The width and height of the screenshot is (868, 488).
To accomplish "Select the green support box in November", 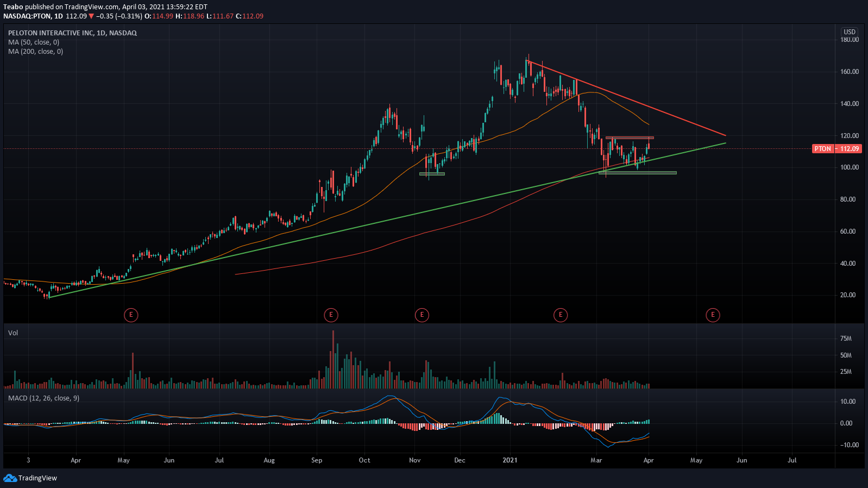I will (432, 174).
